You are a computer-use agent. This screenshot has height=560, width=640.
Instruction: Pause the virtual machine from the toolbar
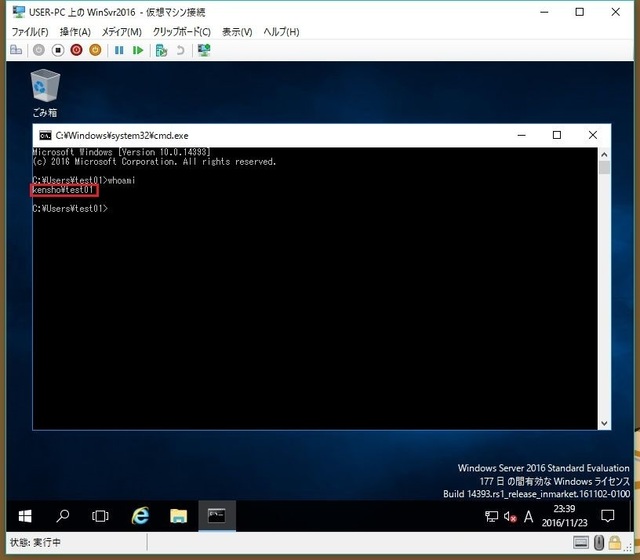coord(119,49)
